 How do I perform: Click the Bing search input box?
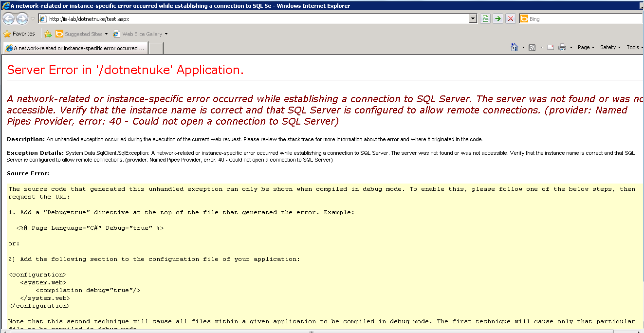586,19
